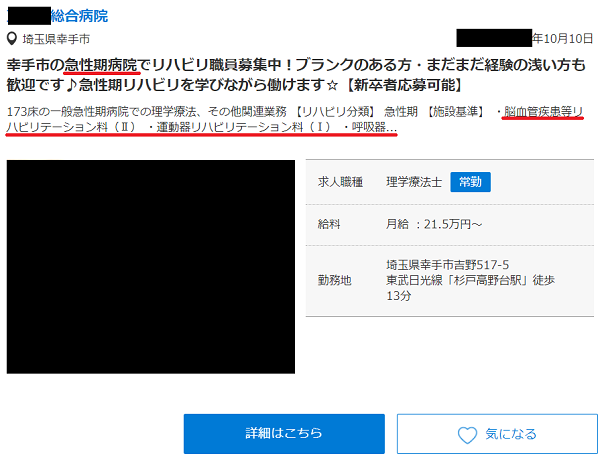Click the 求人職種 row label
The width and height of the screenshot is (600, 458).
(x=338, y=182)
